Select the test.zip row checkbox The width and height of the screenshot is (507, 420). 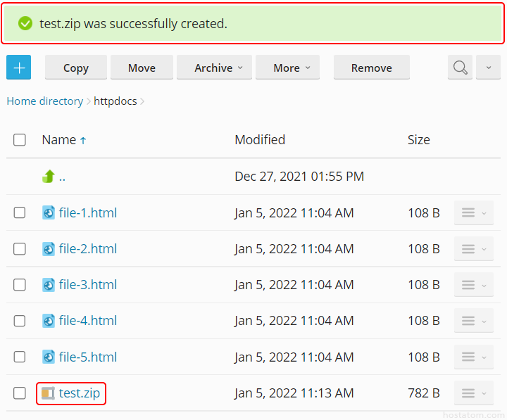[20, 393]
